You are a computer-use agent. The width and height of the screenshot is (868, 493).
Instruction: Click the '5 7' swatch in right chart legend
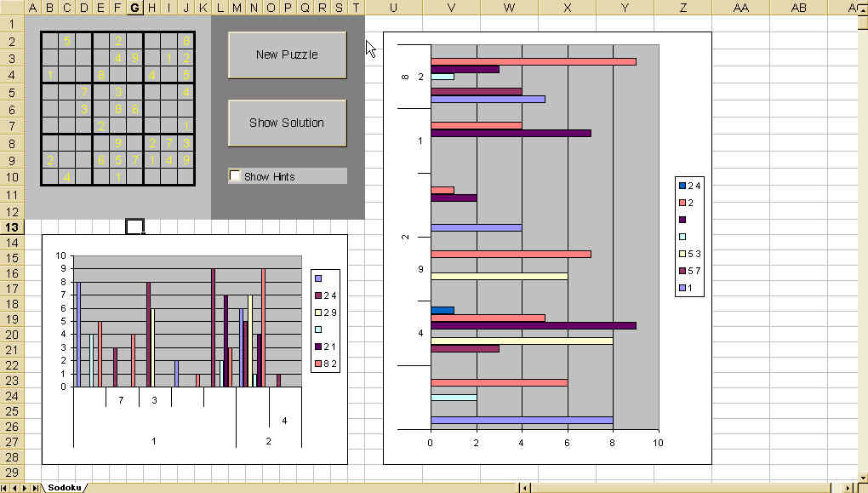click(x=682, y=271)
